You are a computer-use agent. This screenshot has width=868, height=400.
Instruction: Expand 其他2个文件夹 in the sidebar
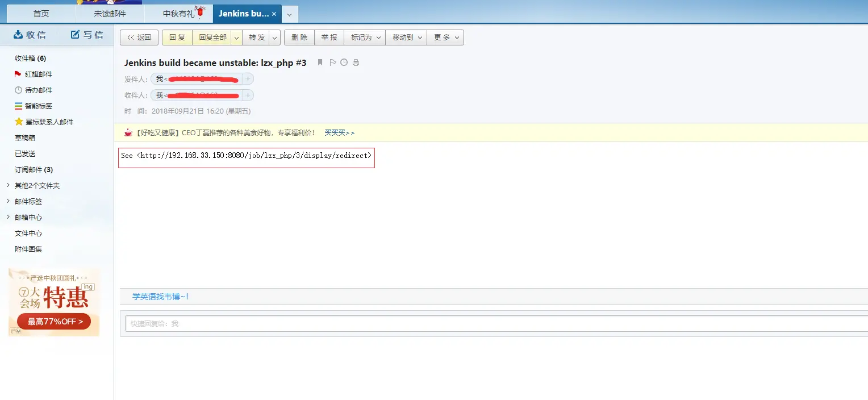point(7,185)
